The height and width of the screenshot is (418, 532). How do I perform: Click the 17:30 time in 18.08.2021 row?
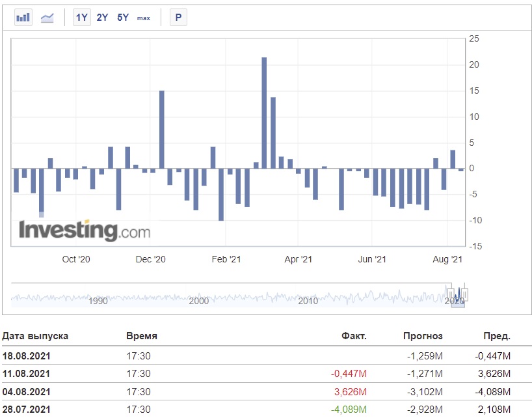[139, 356]
